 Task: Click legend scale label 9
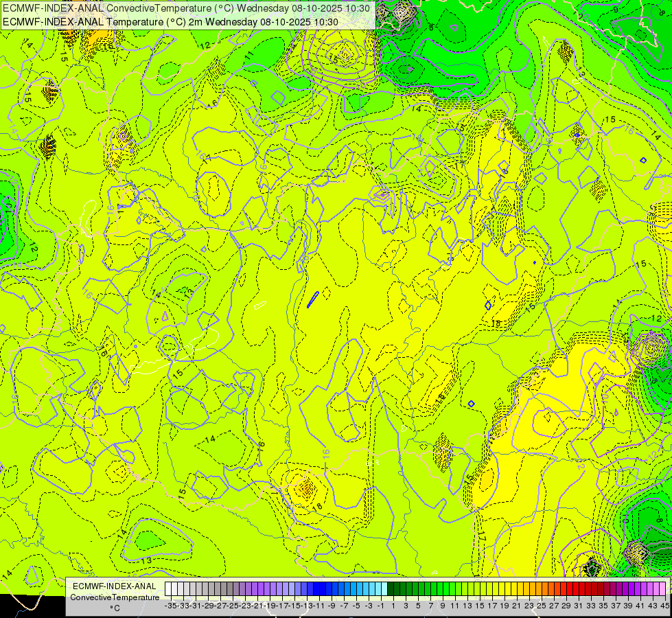[x=443, y=606]
